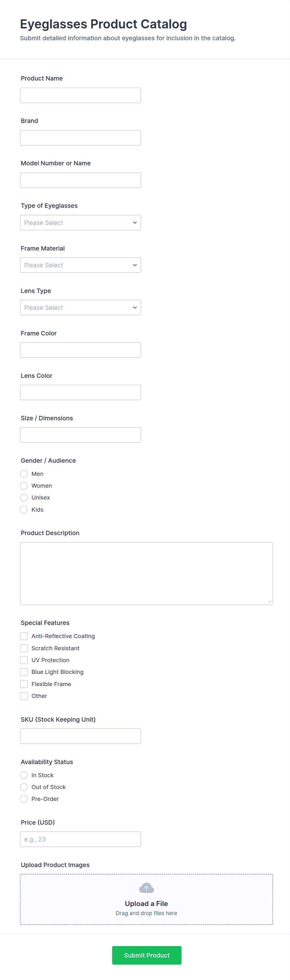Open the Lens Type dropdown
290x980 pixels.
[x=80, y=307]
